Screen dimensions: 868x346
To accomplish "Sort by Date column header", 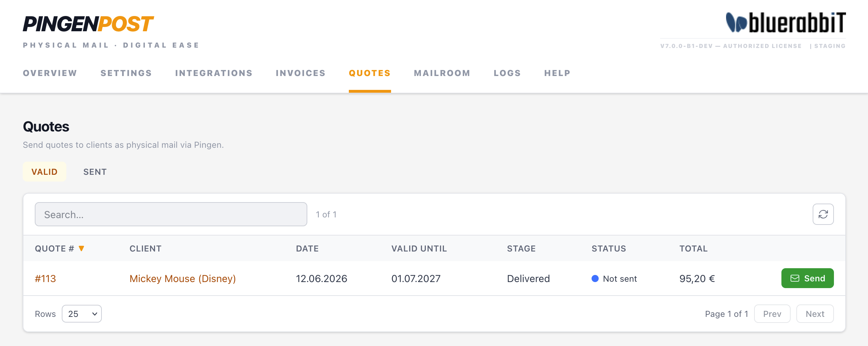I will tap(307, 249).
